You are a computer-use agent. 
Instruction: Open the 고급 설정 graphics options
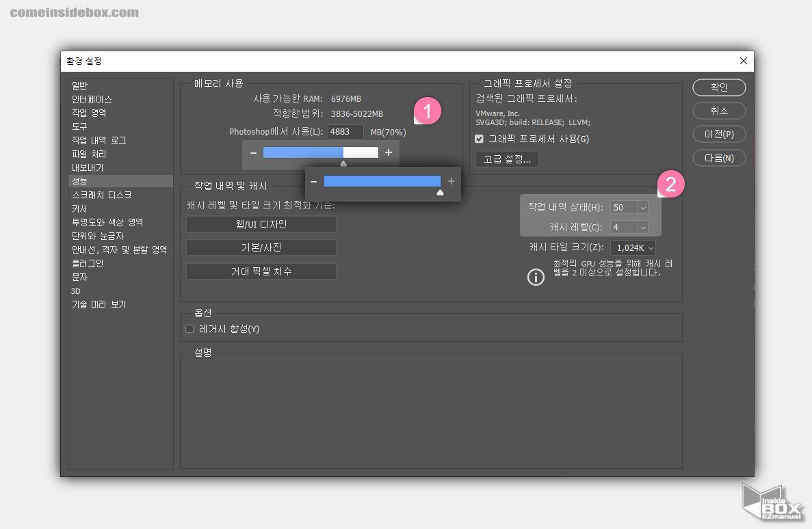click(x=506, y=159)
